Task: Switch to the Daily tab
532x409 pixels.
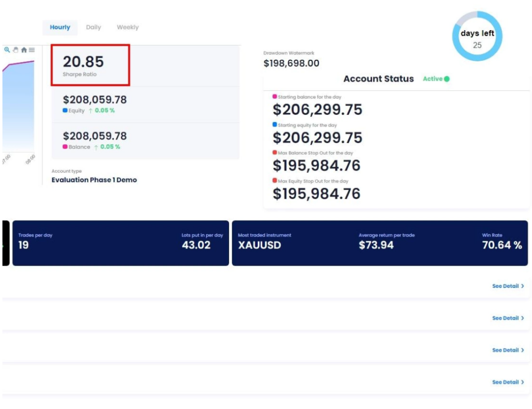Action: click(94, 27)
